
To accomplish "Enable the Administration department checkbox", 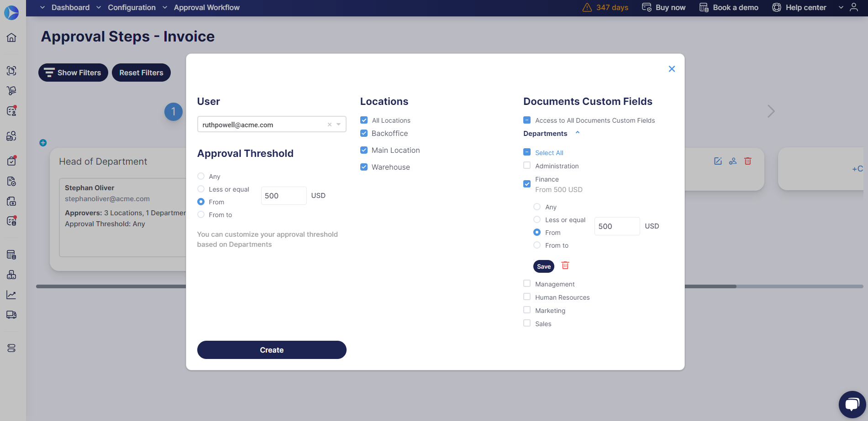I will (526, 166).
